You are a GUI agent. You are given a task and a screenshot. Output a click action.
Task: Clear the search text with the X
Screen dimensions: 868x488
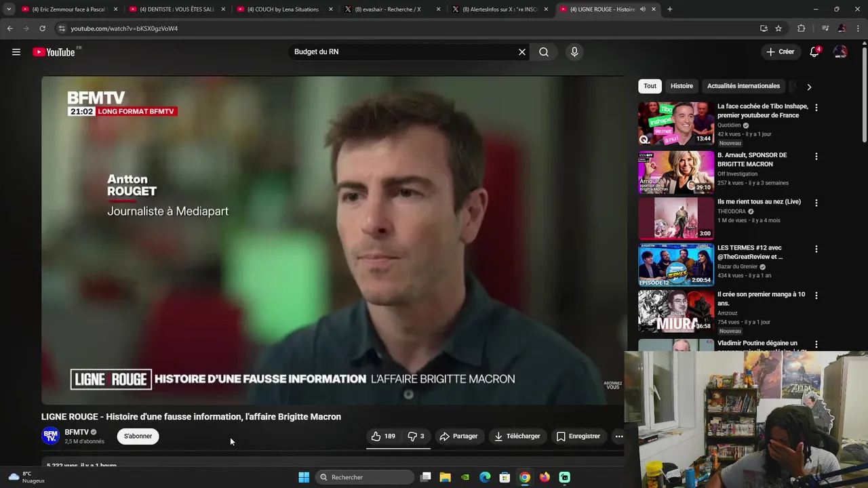point(522,52)
